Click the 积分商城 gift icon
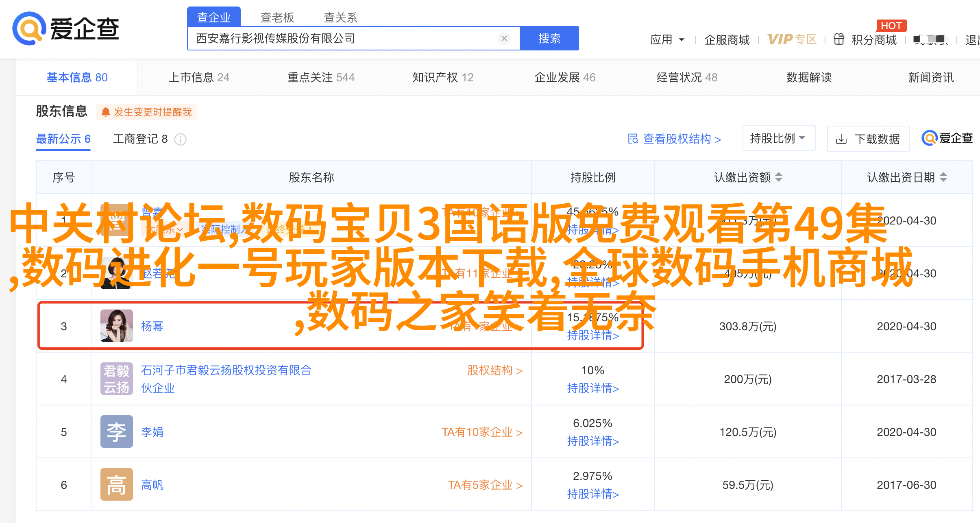The height and width of the screenshot is (523, 980). pyautogui.click(x=839, y=39)
